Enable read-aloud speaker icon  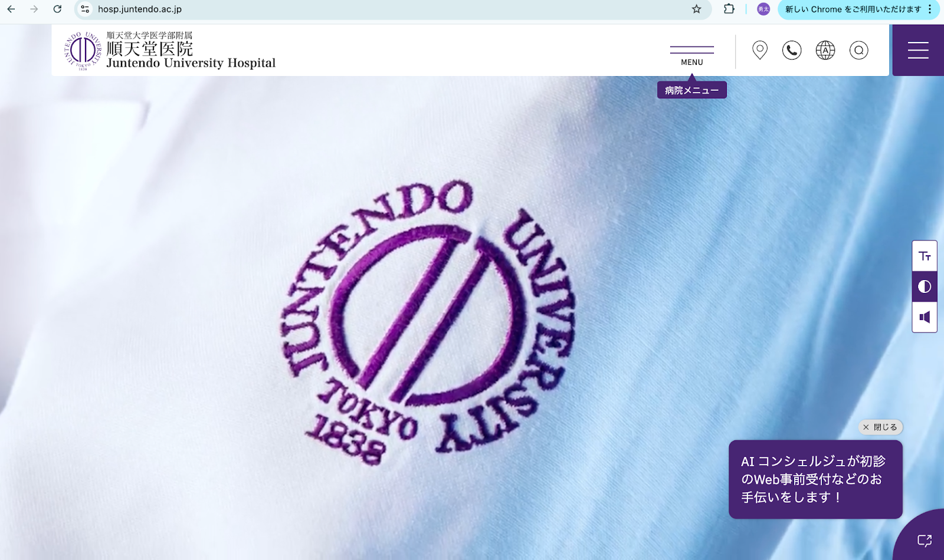(925, 317)
